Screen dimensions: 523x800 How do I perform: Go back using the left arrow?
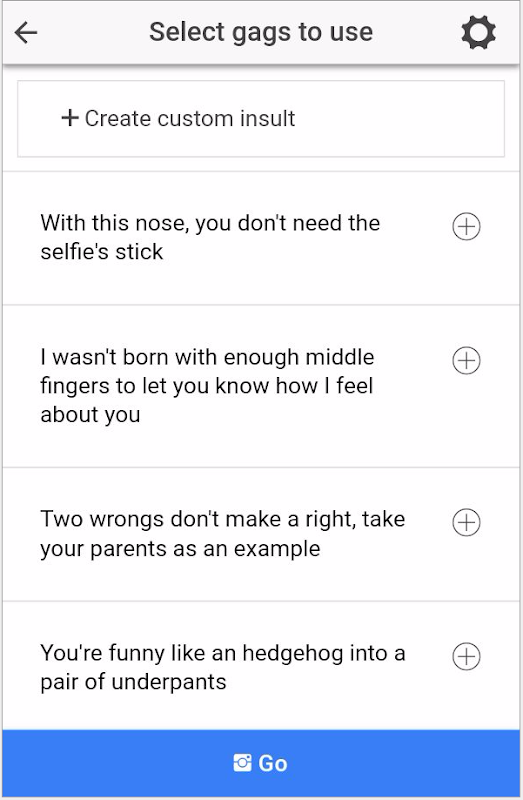26,33
